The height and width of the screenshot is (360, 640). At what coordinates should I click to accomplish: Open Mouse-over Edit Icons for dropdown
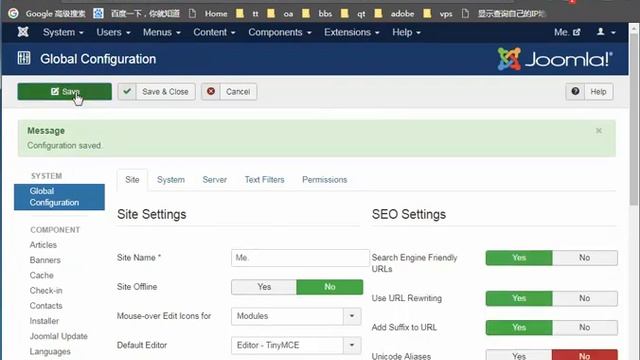[x=296, y=316]
